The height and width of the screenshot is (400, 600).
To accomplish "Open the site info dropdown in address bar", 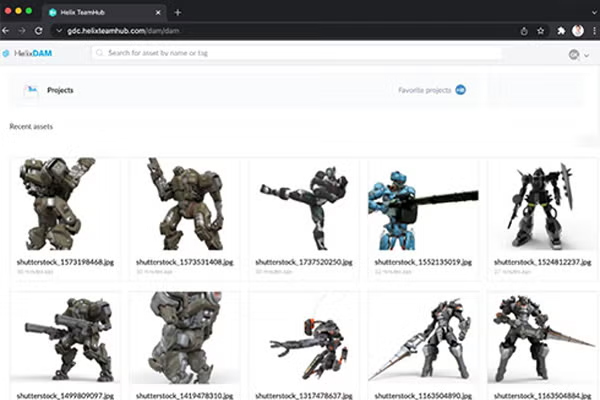I will click(59, 31).
